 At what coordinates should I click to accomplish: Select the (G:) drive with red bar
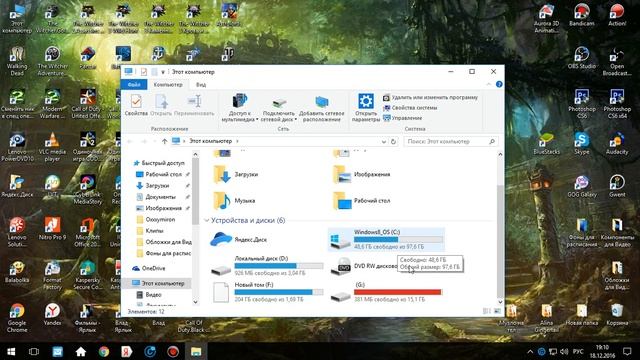387,292
